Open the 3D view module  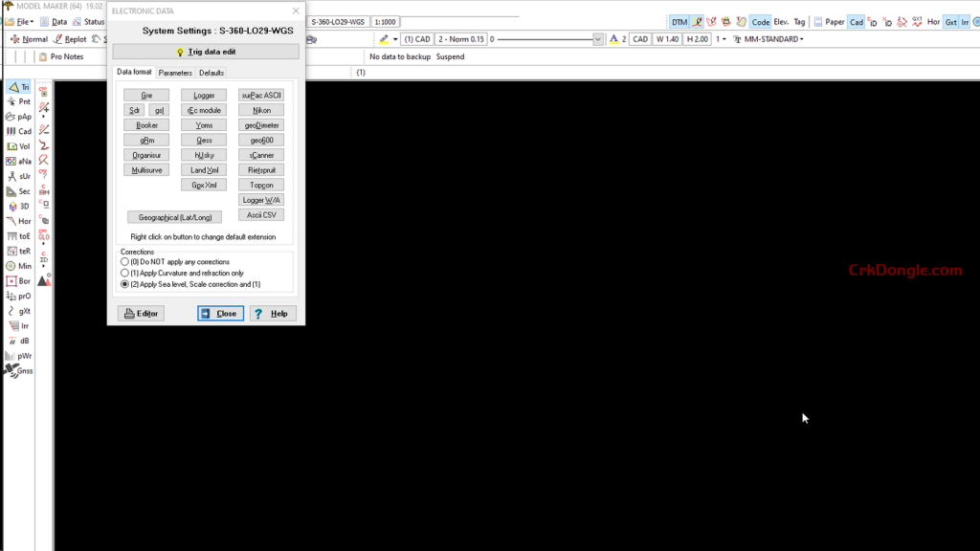click(19, 206)
